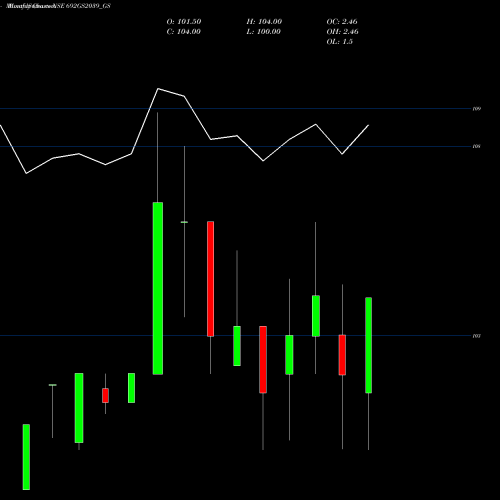
Task: Click the OC: 2.46 reading
Action: (x=342, y=22)
